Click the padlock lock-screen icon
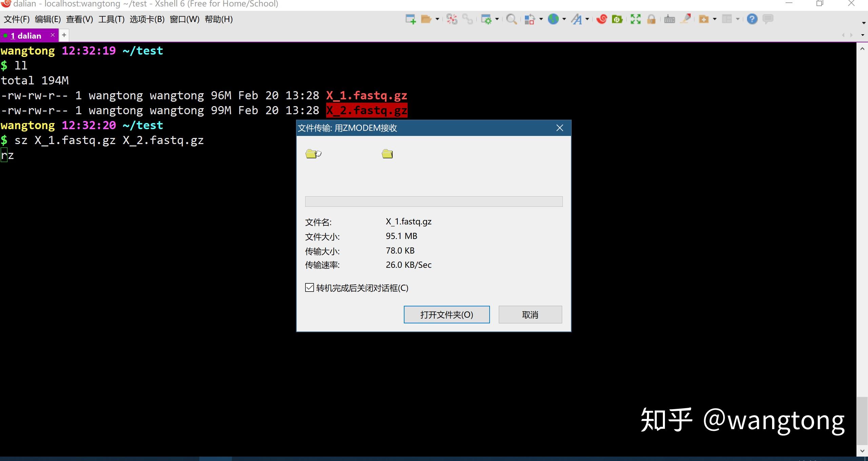The width and height of the screenshot is (868, 461). pos(651,19)
